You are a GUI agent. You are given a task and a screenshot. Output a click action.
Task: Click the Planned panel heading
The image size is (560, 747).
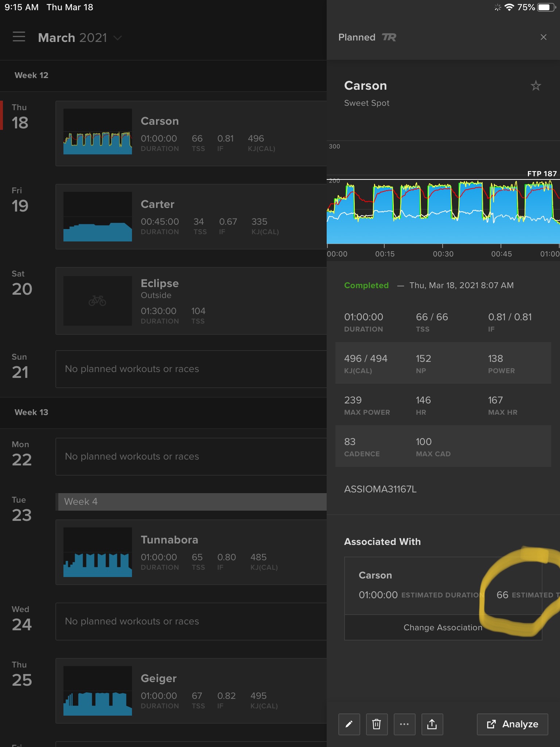pyautogui.click(x=357, y=37)
